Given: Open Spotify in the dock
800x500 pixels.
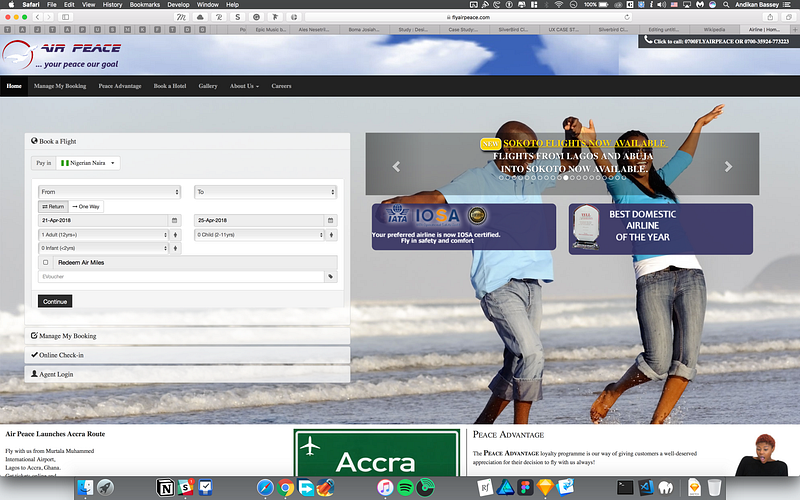Looking at the screenshot, I should coord(405,488).
